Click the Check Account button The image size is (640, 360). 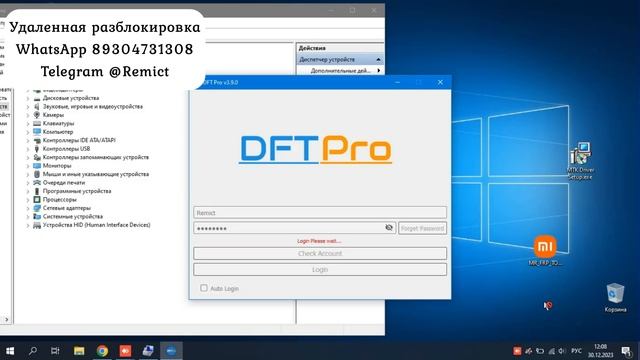click(x=320, y=253)
